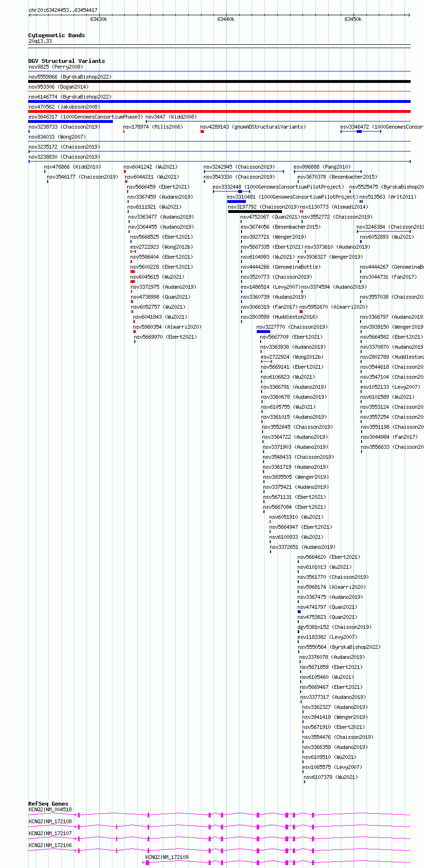This screenshot has height=868, width=424.
Task: Click the chr20:63424453..63454417 coordinate label
Action: 63,10
